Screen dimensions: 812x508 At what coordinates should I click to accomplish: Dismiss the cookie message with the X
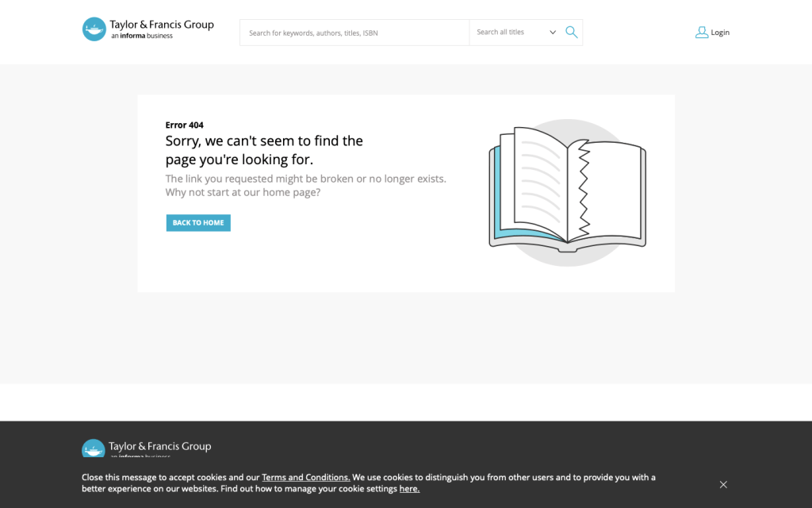click(x=723, y=484)
